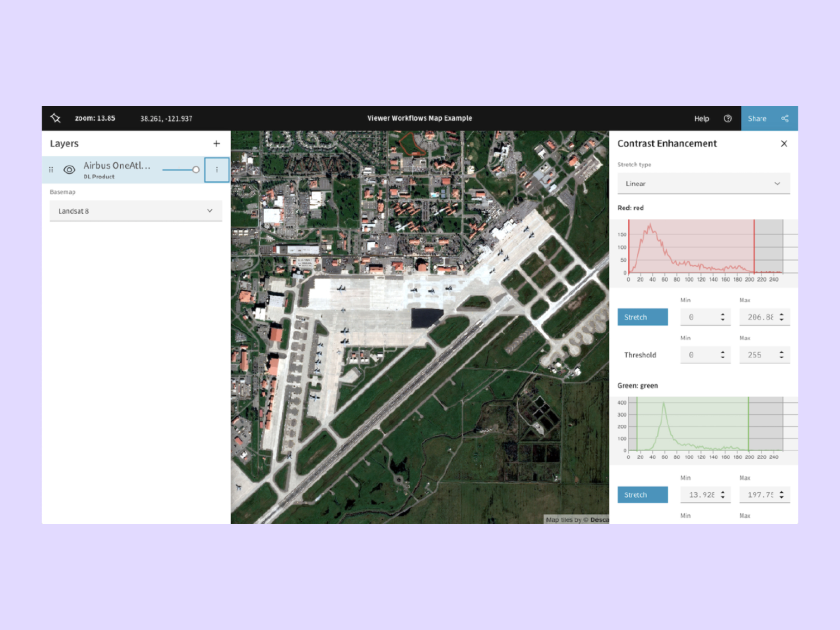Image resolution: width=840 pixels, height=630 pixels.
Task: Apply Stretch for the green band
Action: point(642,494)
